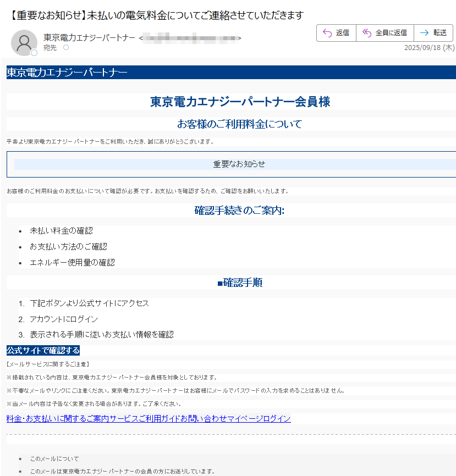The width and height of the screenshot is (456, 476).
Task: Click the date 2025/09/18 (木)
Action: (429, 48)
